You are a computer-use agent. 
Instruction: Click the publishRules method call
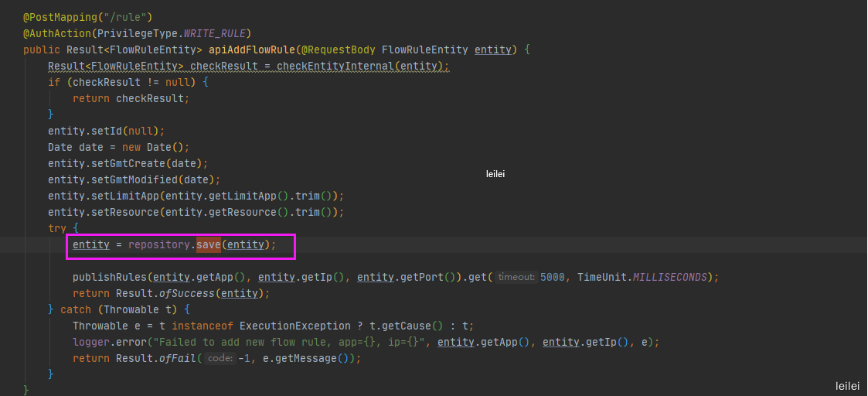(x=110, y=277)
